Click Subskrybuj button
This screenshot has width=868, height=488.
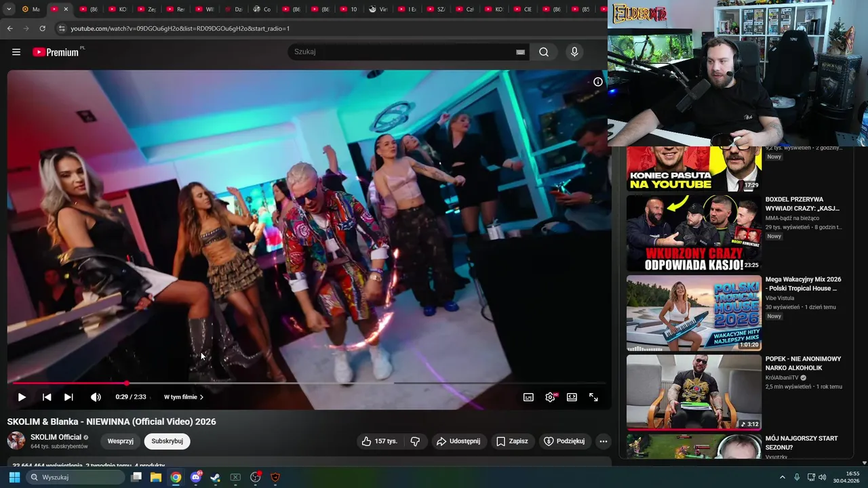(167, 441)
